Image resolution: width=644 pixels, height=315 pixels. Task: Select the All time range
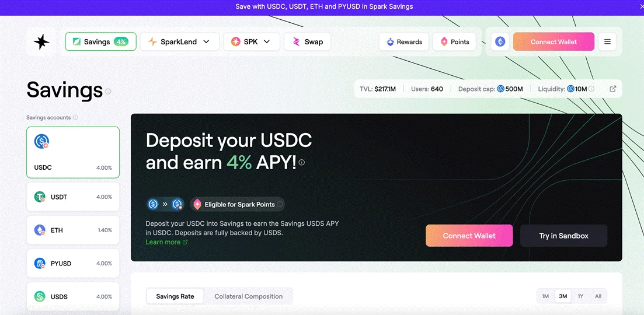(x=598, y=296)
